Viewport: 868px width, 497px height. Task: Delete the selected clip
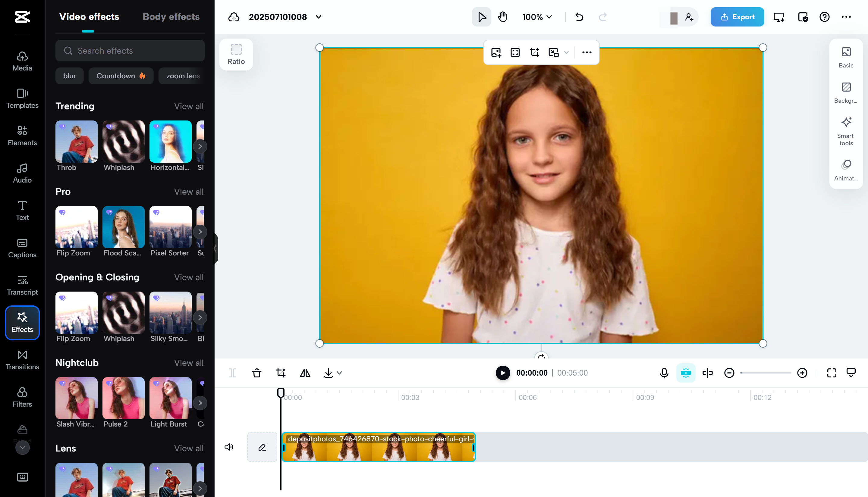point(257,373)
